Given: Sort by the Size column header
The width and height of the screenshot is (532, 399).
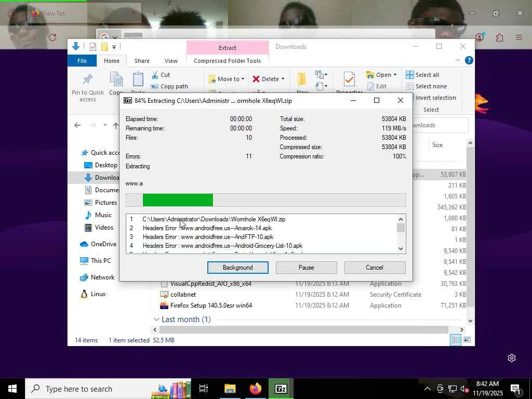Looking at the screenshot, I should tap(437, 145).
